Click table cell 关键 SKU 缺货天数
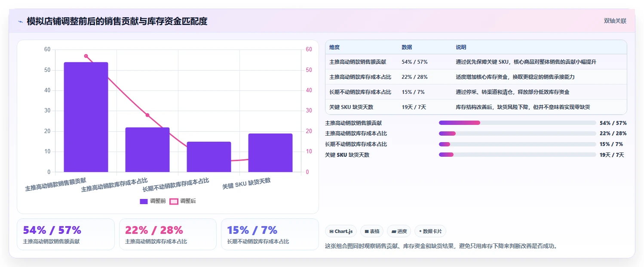The image size is (644, 267). (x=351, y=107)
